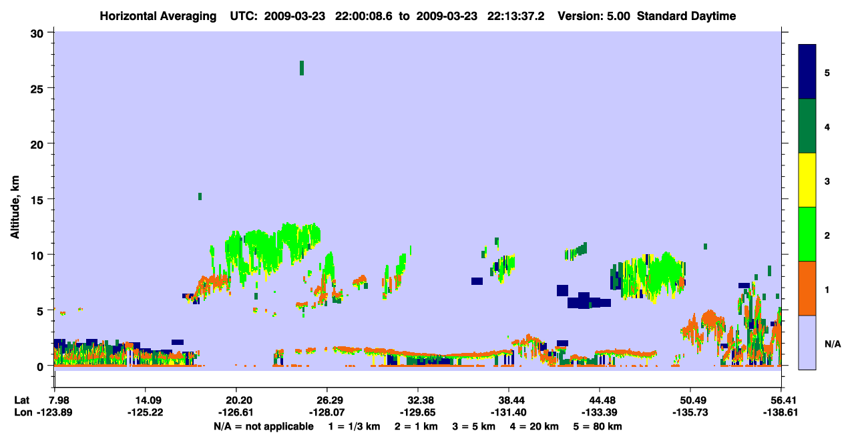This screenshot has height=445, width=868.
Task: Click the longitude value -135.73
Action: tap(690, 412)
